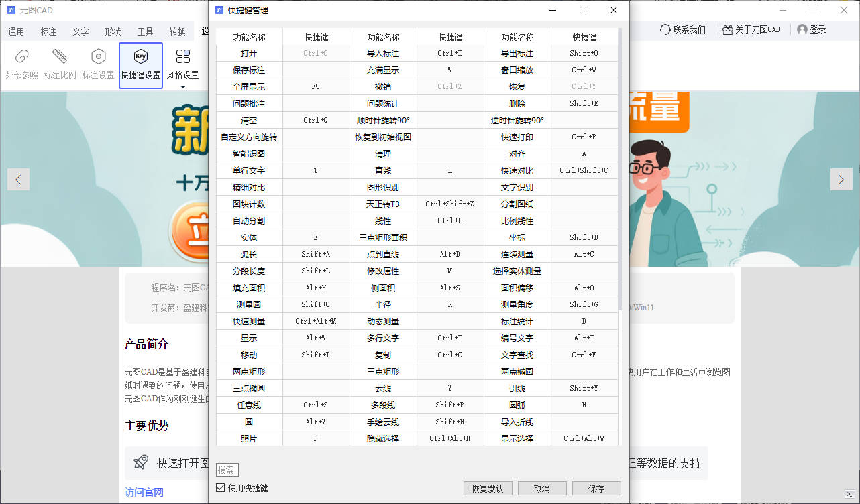Select Ctrl+Alt+W cell for 显示选择
The image size is (860, 504).
[x=584, y=438]
